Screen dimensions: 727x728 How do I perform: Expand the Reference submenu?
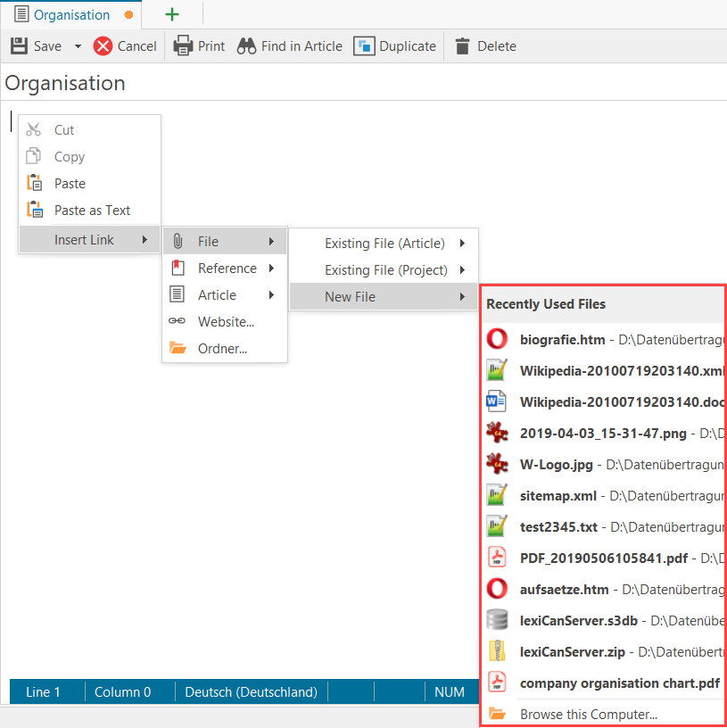pyautogui.click(x=227, y=269)
